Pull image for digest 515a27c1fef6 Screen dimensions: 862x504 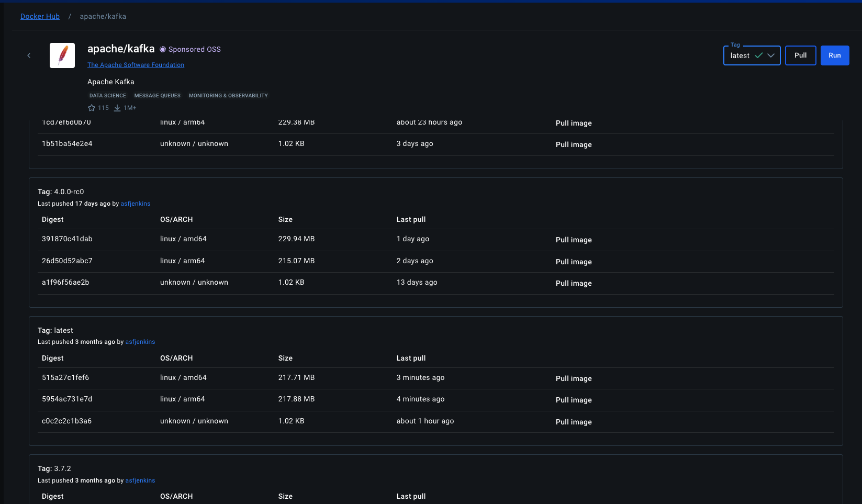click(x=574, y=378)
